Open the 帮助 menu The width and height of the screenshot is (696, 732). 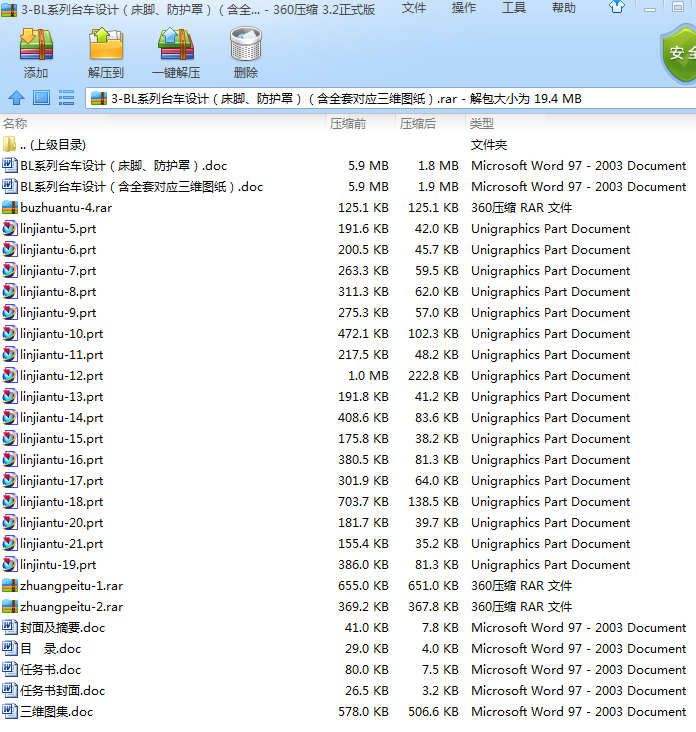pyautogui.click(x=563, y=8)
